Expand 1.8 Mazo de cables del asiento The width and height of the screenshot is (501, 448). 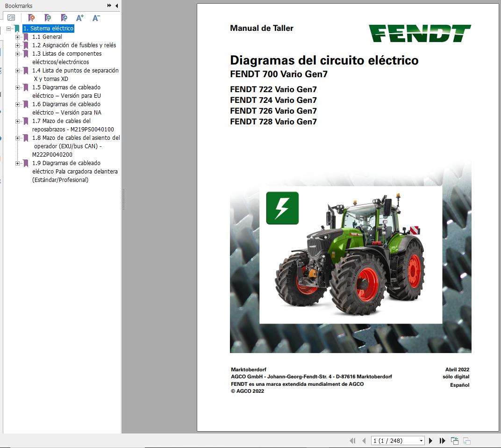pyautogui.click(x=18, y=138)
